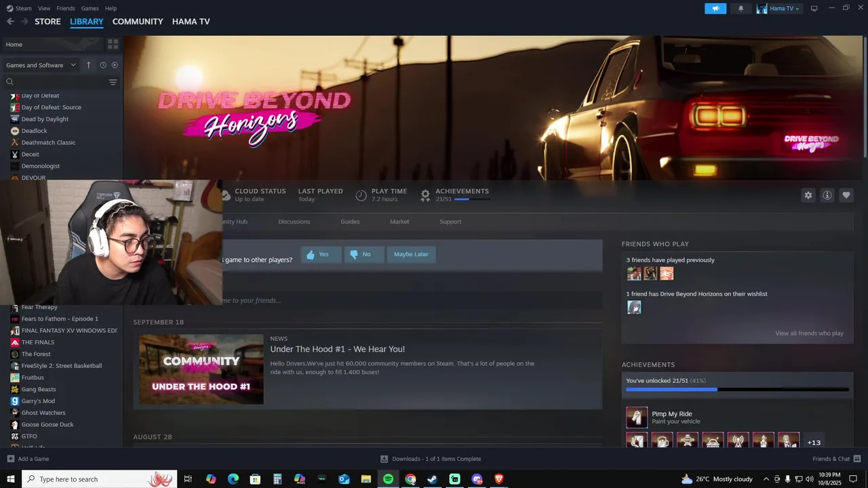Switch to grid collections view

point(113,44)
